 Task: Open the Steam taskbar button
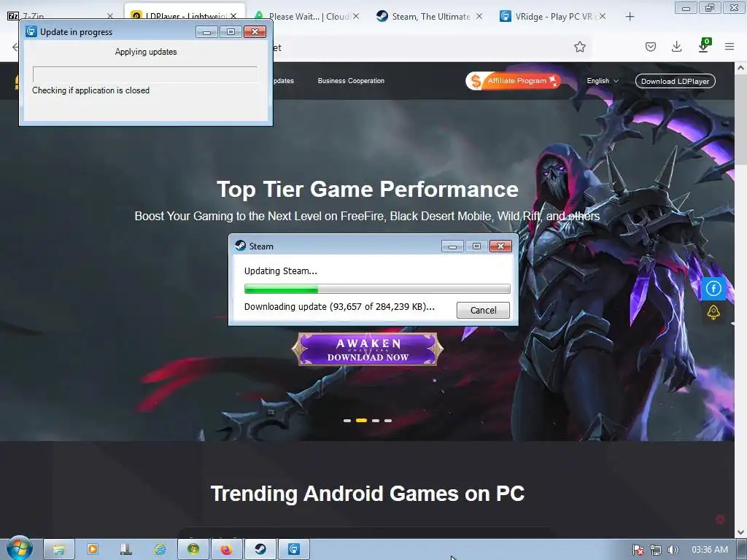pyautogui.click(x=260, y=550)
